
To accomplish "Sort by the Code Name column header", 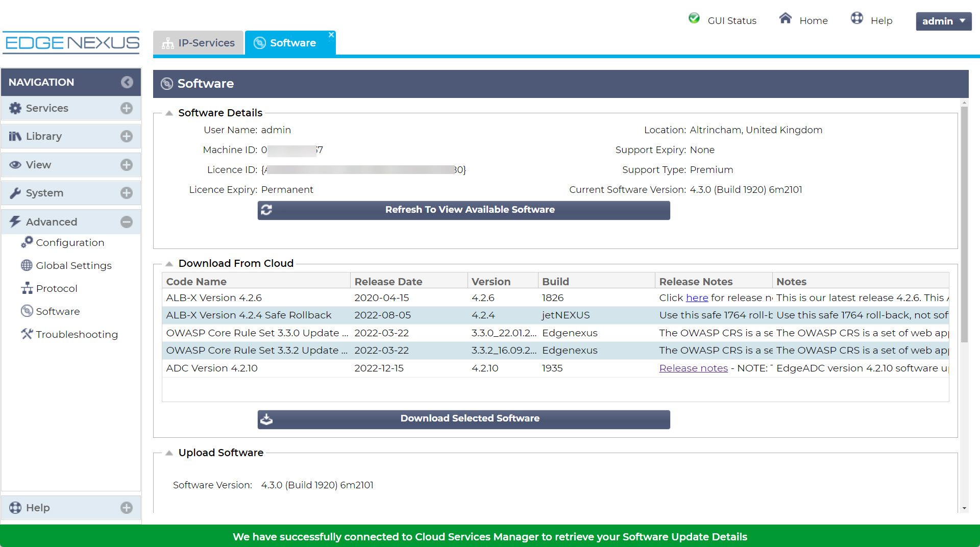I will pyautogui.click(x=256, y=281).
